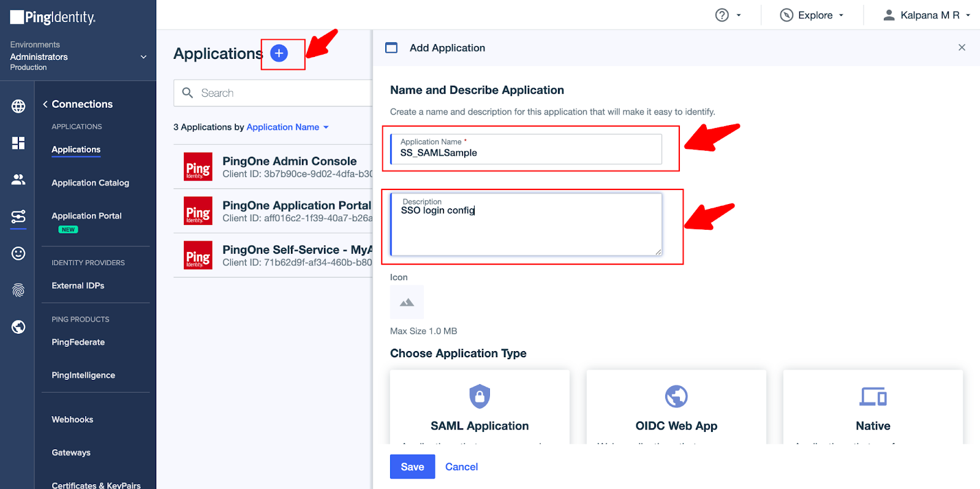This screenshot has height=489, width=980.
Task: Select the OIDC Web App globe icon
Action: (x=676, y=396)
